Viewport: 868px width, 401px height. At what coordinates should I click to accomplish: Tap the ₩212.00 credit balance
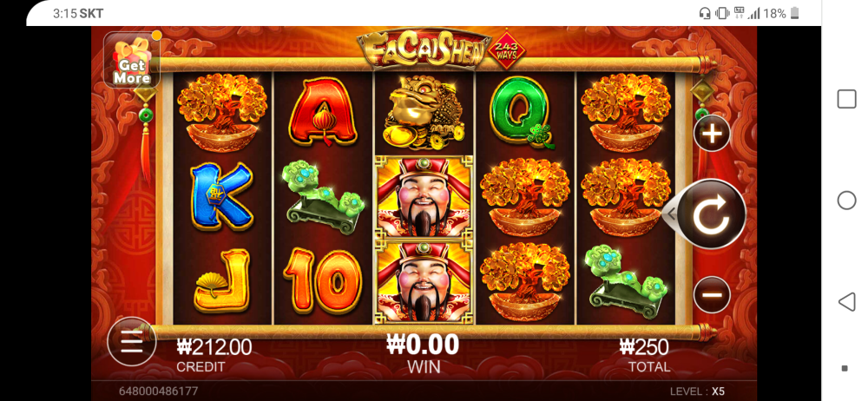(x=214, y=347)
